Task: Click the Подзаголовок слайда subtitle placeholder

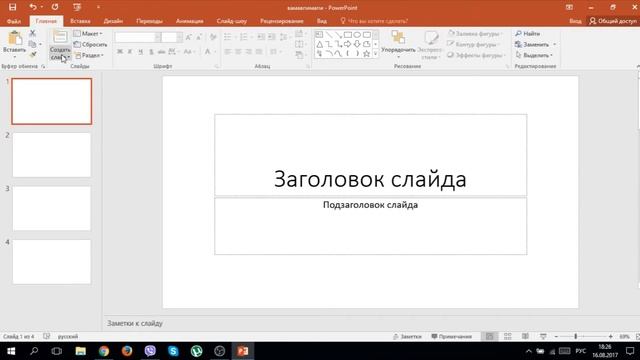Action: (x=370, y=226)
